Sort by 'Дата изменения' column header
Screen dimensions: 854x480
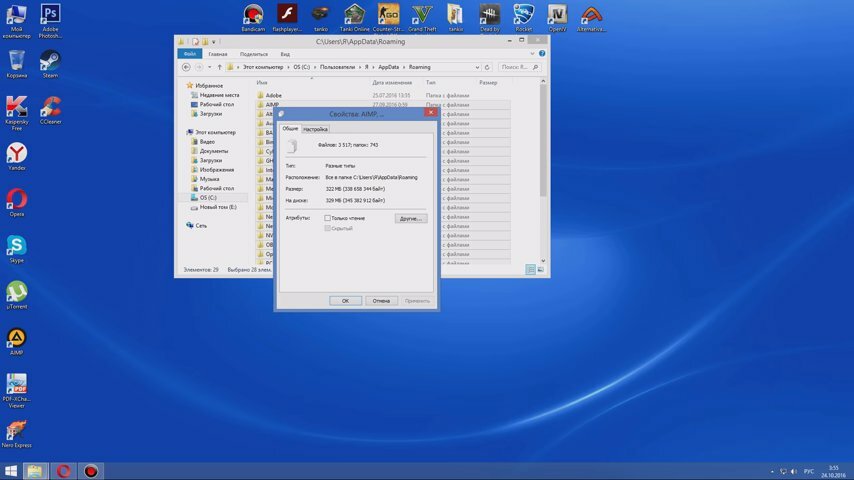point(392,83)
